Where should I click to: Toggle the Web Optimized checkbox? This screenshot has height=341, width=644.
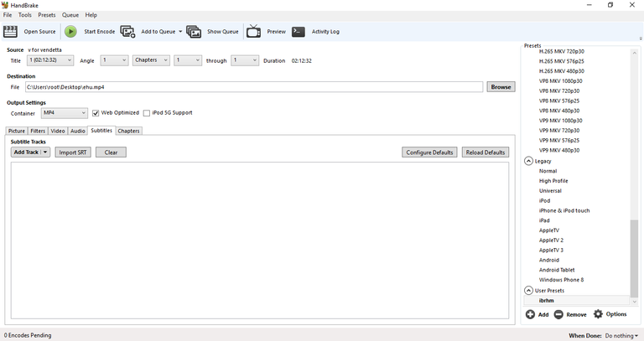[x=96, y=113]
